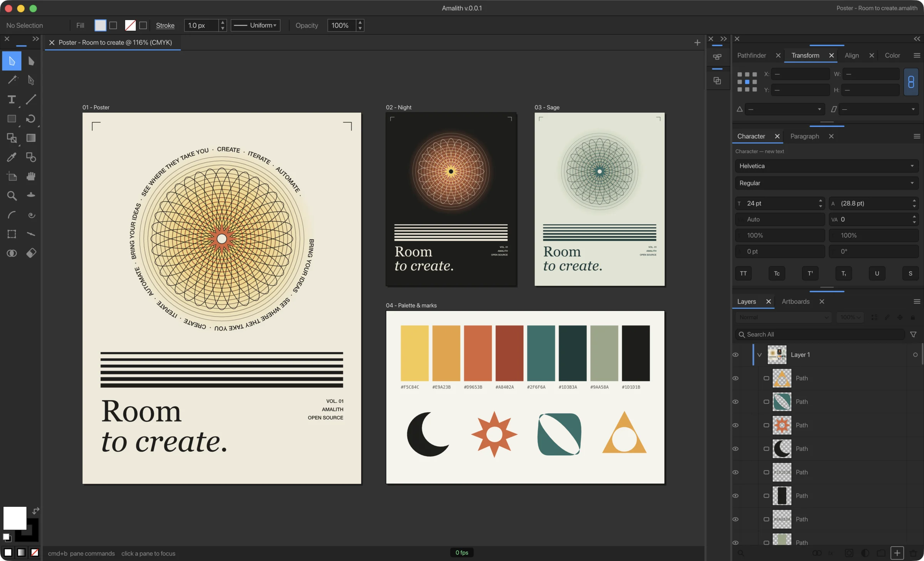Viewport: 924px width, 561px height.
Task: Select the Zoom magnifier tool
Action: 12,195
